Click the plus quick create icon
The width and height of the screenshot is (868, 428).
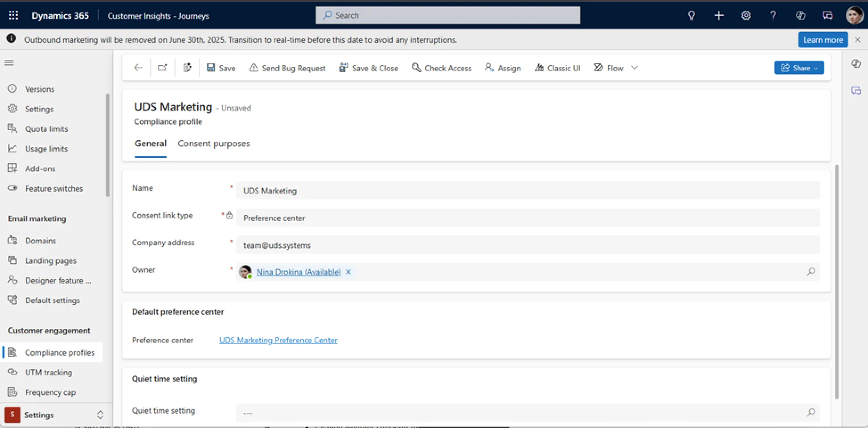point(719,16)
